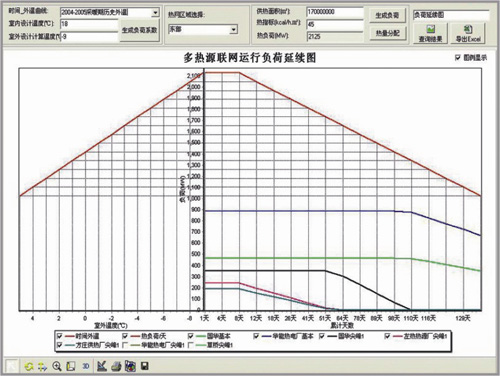This screenshot has height=376, width=500.
Task: Uncheck the 国华基本 legend checkbox
Action: (x=191, y=336)
